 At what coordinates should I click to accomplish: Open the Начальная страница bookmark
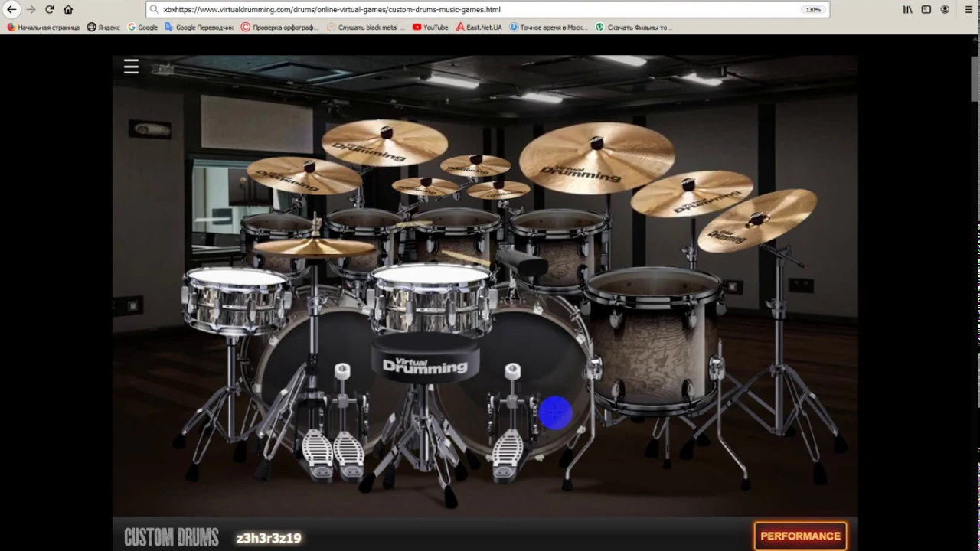coord(43,27)
